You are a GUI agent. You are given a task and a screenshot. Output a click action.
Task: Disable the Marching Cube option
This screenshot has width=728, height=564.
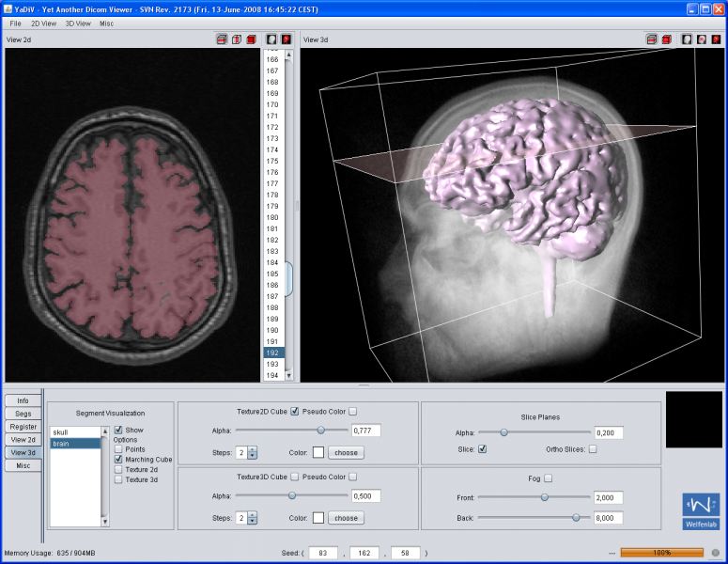point(118,460)
